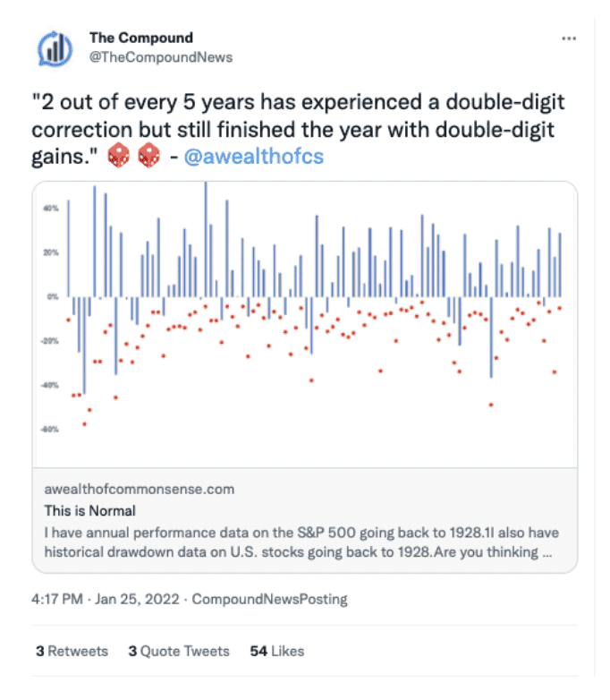
Task: Open The Compound display name
Action: (x=141, y=38)
